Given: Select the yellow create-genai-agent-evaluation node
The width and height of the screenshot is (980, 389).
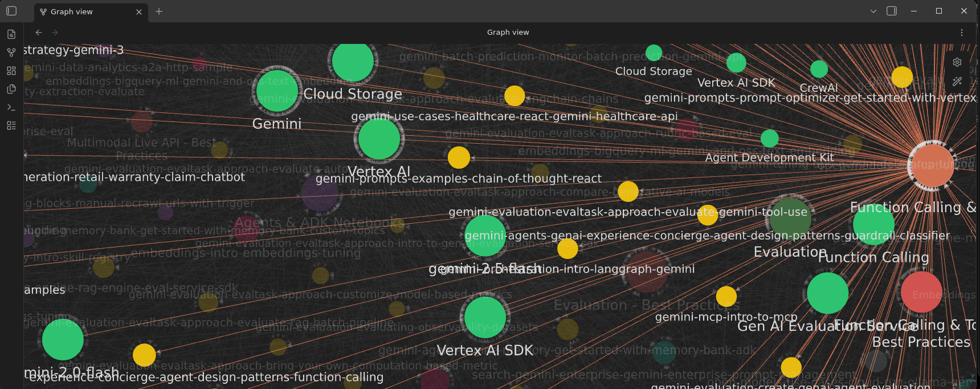Looking at the screenshot, I should point(791,367).
